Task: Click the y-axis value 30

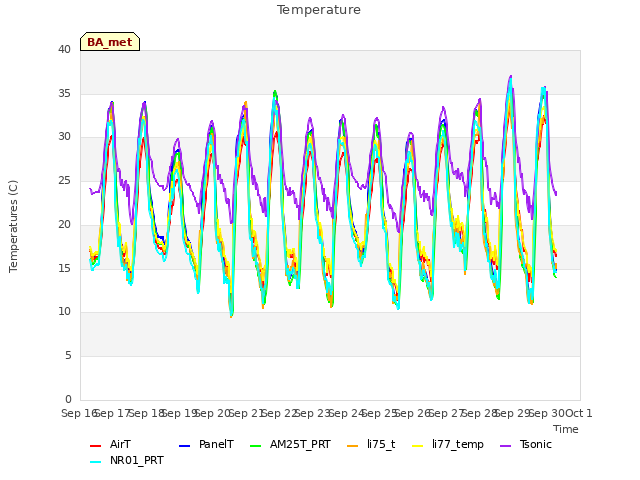Action: pos(64,137)
